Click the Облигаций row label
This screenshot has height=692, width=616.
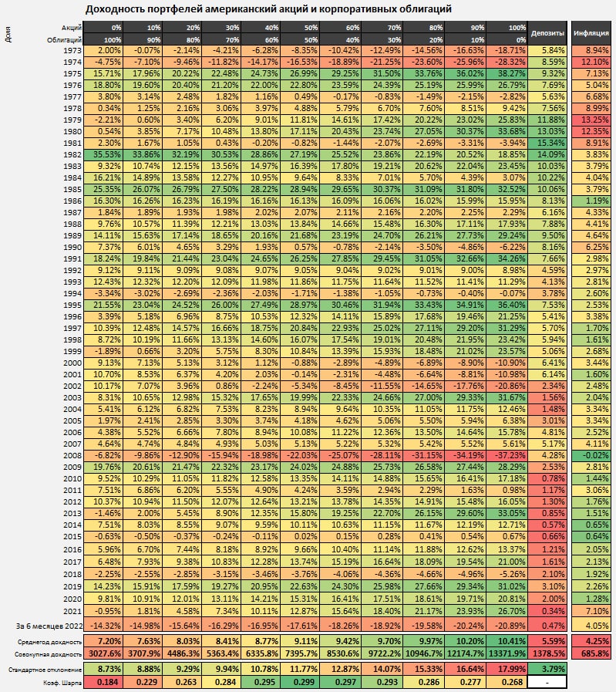pos(66,39)
